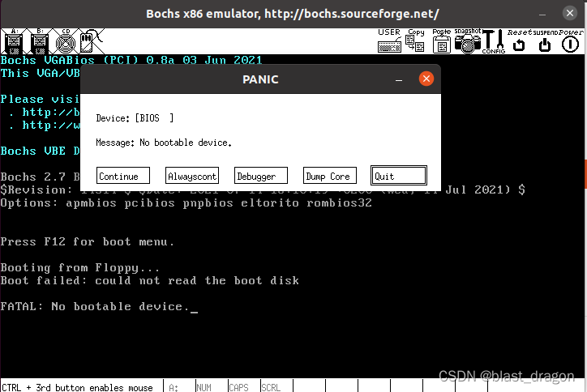The image size is (587, 392).
Task: Open the USER keyboard shortcut button
Action: pyautogui.click(x=389, y=41)
